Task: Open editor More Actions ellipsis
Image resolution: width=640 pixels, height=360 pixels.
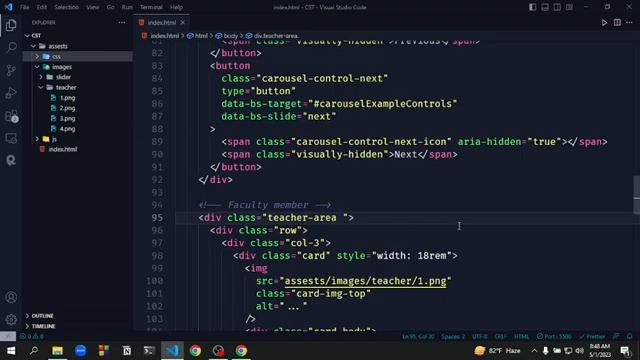Action: [x=629, y=22]
